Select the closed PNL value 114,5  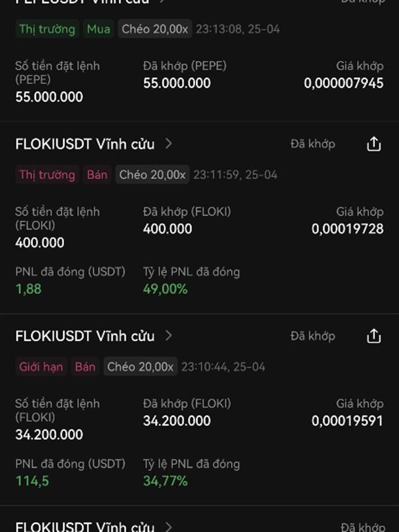click(x=32, y=481)
